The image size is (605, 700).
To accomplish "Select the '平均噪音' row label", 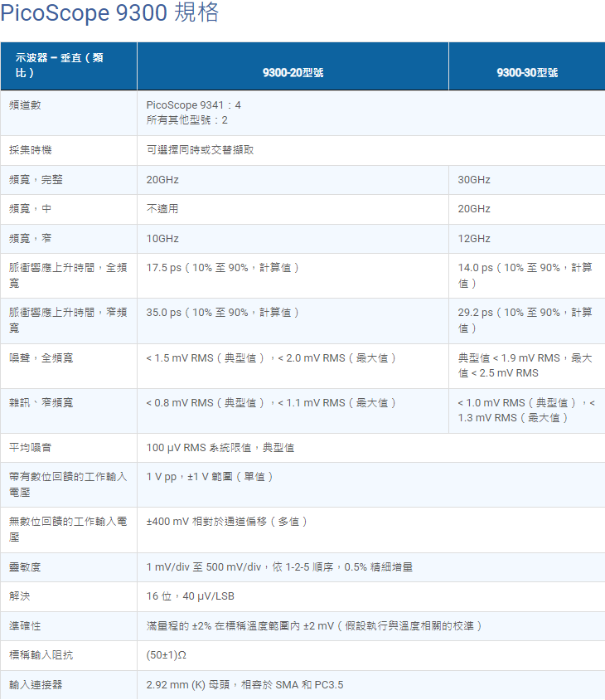I will (x=31, y=447).
